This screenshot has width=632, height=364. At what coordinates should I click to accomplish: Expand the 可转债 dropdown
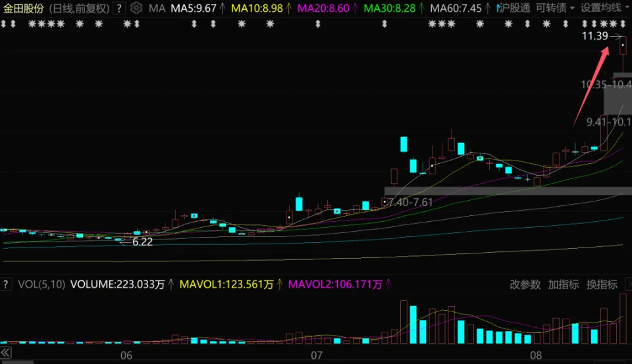pyautogui.click(x=555, y=8)
